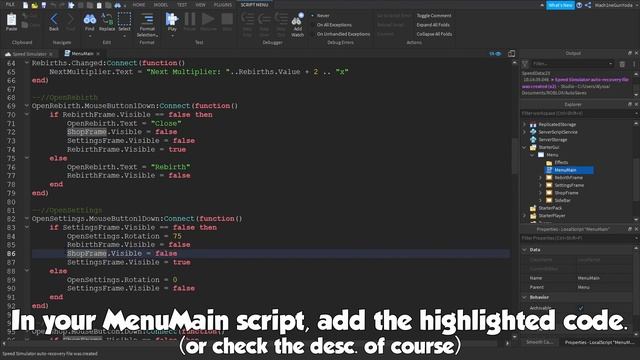This screenshot has width=640, height=360.
Task: Click Collapse All Folds action
Action: [x=434, y=34]
